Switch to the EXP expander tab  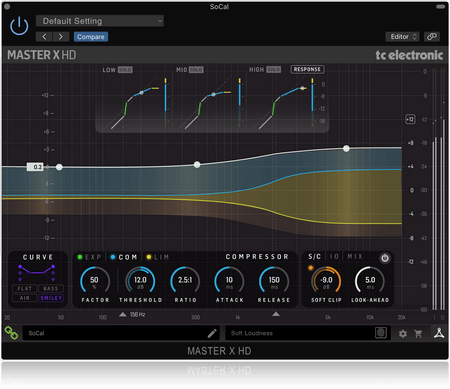point(89,257)
